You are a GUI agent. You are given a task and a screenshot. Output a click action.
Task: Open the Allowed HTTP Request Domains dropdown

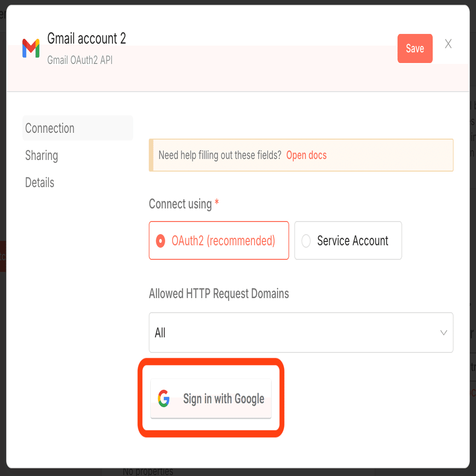coord(301,333)
